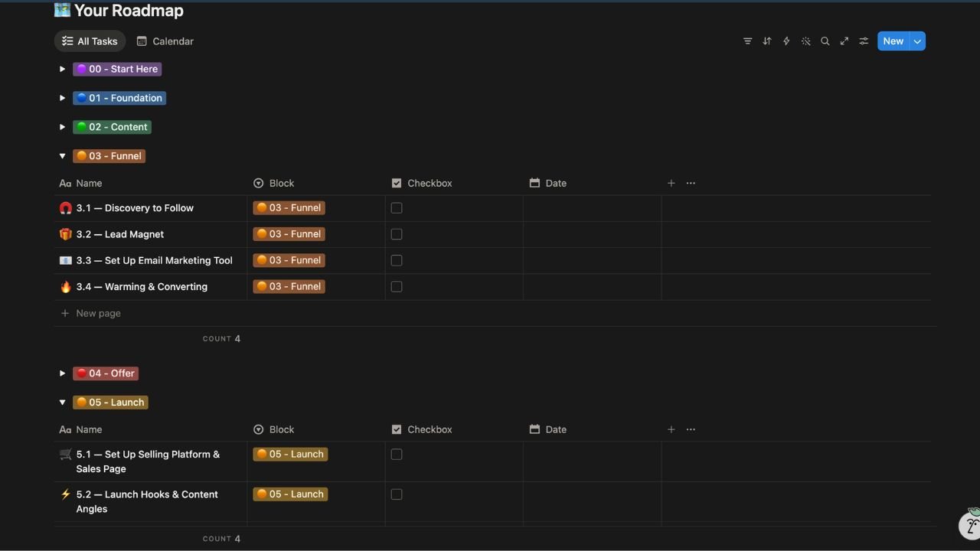980x551 pixels.
Task: Click the search magnifier icon
Action: click(x=825, y=41)
